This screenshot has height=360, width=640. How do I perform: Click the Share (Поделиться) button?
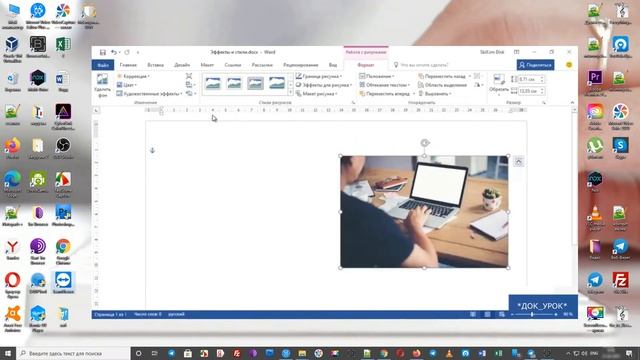536,65
